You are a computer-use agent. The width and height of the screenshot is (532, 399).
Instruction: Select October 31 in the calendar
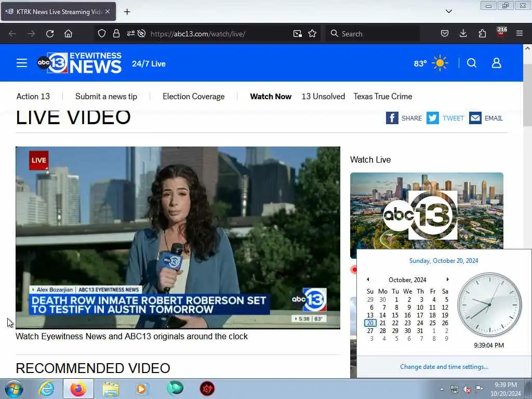click(420, 330)
